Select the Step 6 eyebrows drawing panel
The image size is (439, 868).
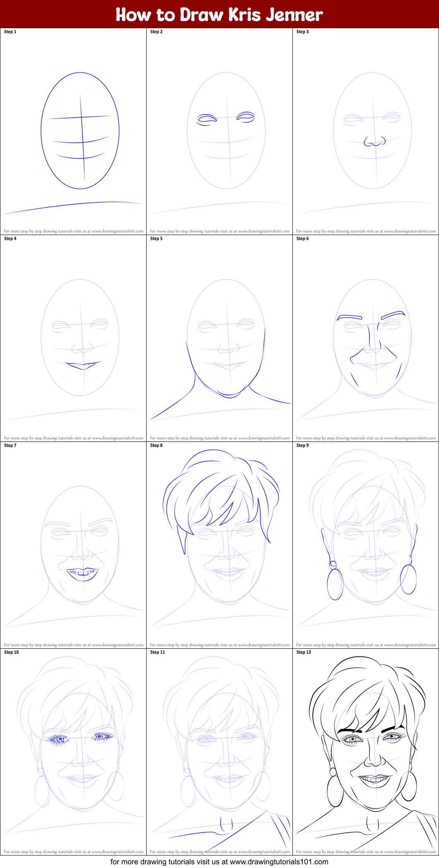366,338
